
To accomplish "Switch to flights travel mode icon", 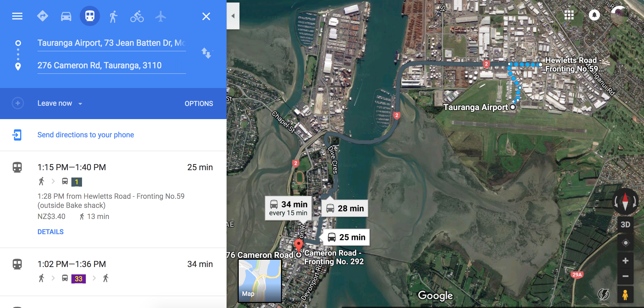I will 160,16.
